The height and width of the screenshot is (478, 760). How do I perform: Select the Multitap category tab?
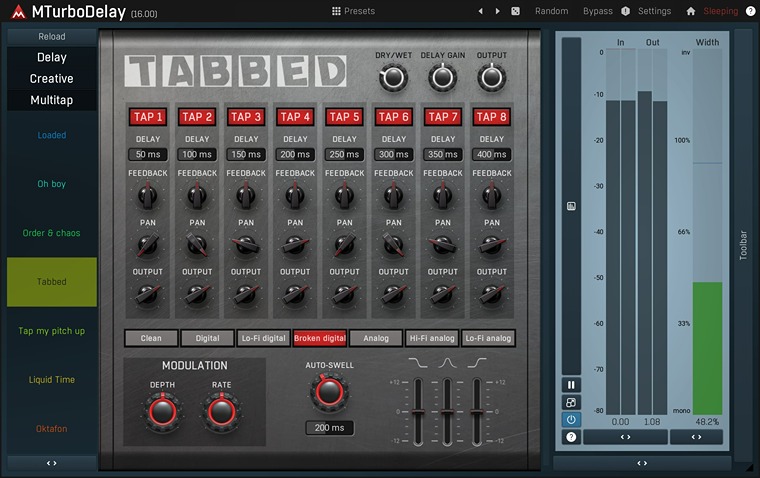[52, 100]
